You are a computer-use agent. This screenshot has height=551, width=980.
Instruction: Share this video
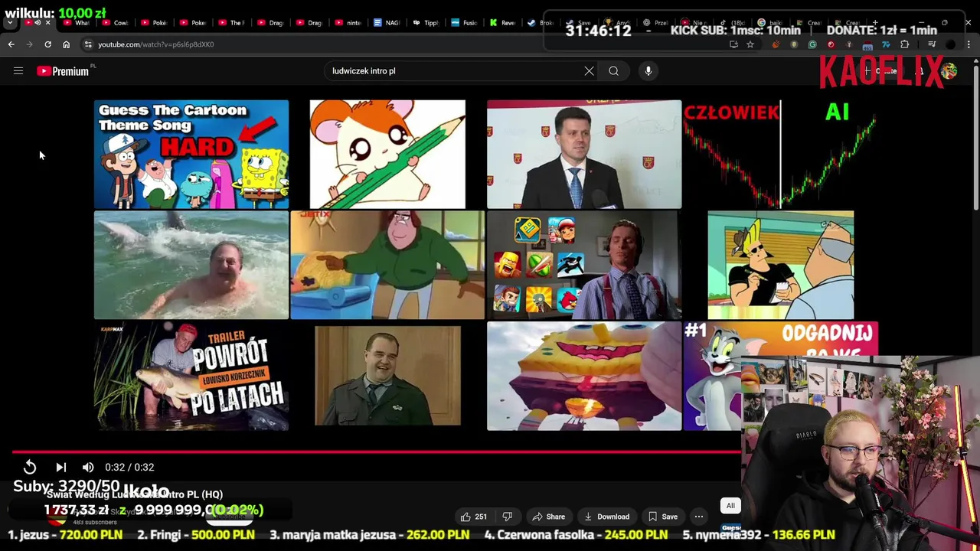click(x=548, y=517)
